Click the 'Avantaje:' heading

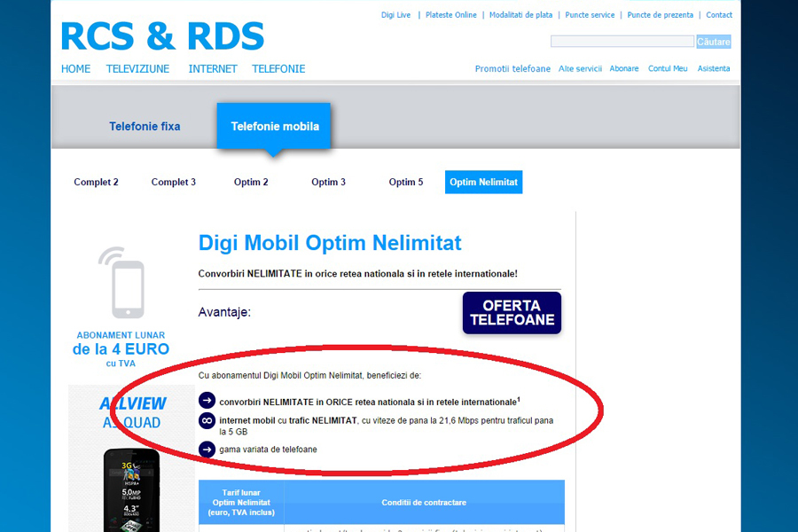pos(224,312)
